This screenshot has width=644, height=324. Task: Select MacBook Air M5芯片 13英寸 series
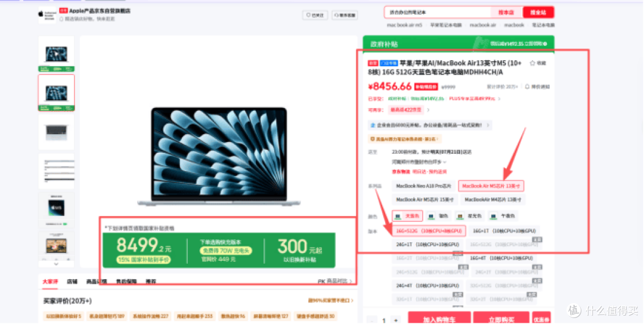tap(491, 186)
